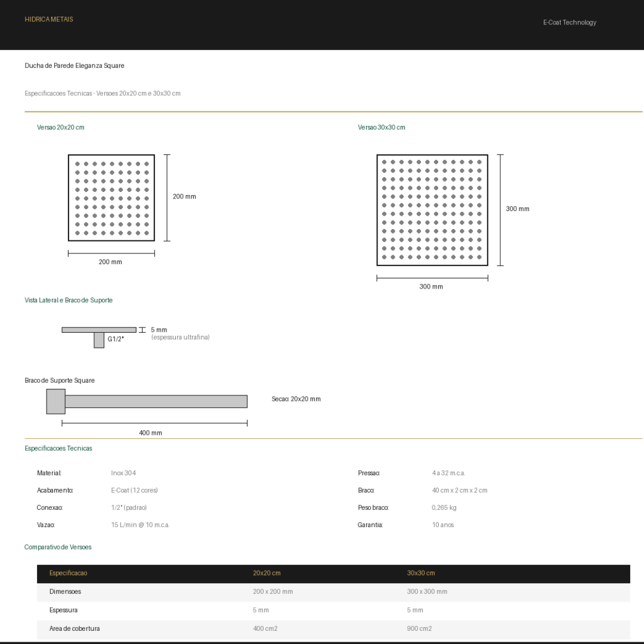This screenshot has height=644, width=644.
Task: Select the 30x30 cm table column header
Action: tap(421, 573)
